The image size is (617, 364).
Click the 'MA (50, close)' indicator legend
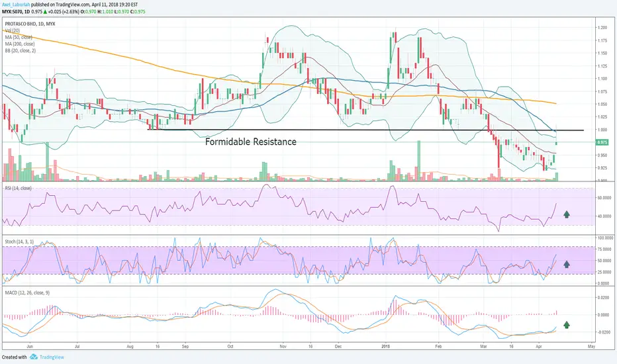pos(19,37)
